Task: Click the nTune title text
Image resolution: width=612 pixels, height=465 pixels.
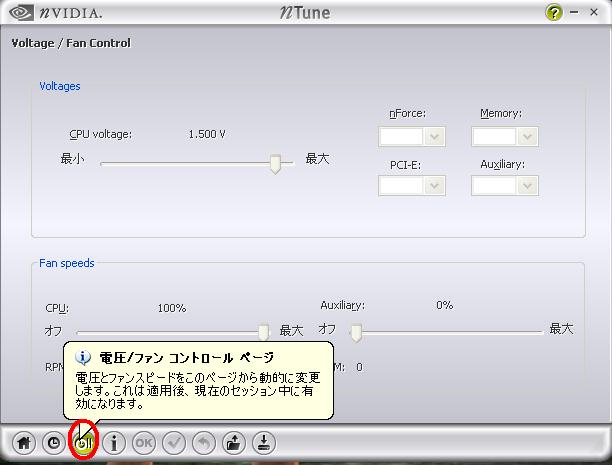Action: click(305, 12)
